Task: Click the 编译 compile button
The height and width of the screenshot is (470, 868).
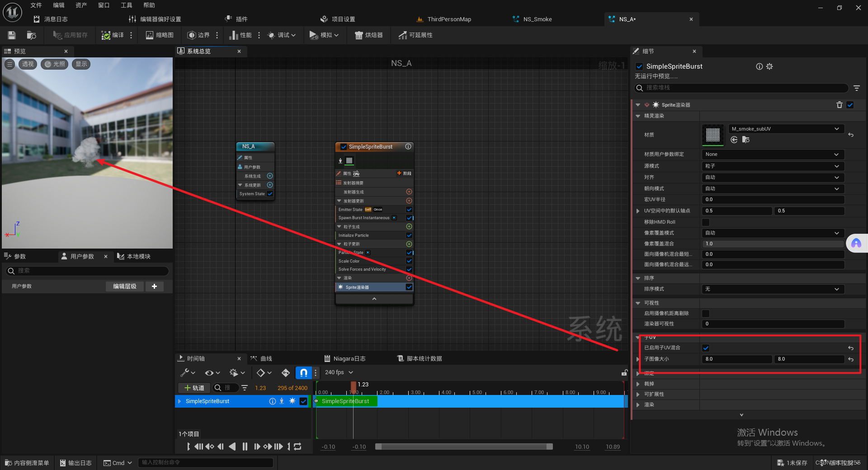Action: [x=113, y=35]
